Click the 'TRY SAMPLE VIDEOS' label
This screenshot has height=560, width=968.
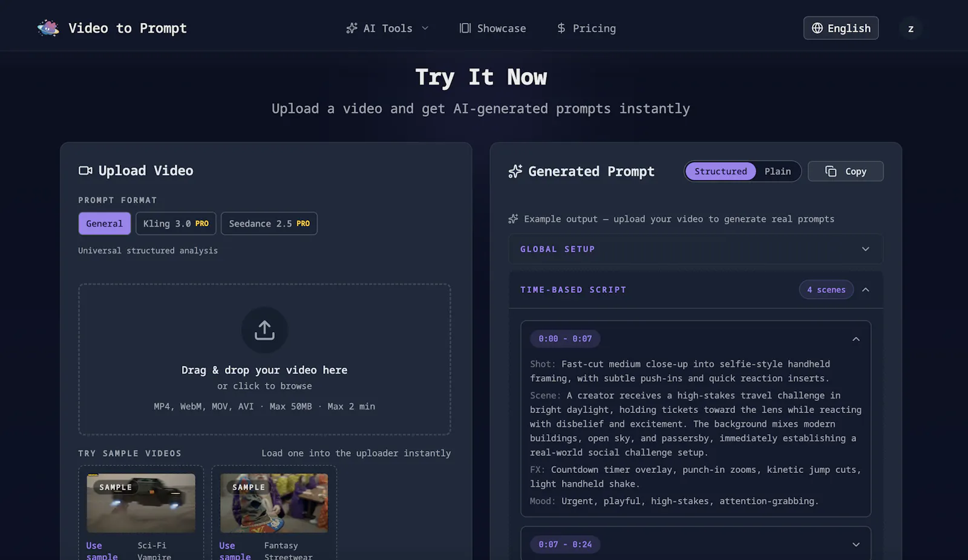(129, 454)
